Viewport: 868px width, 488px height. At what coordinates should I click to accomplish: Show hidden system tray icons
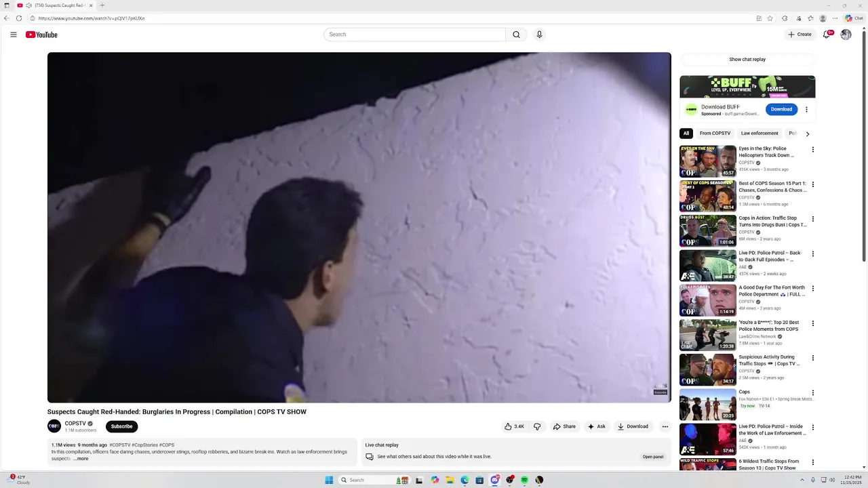tap(802, 480)
